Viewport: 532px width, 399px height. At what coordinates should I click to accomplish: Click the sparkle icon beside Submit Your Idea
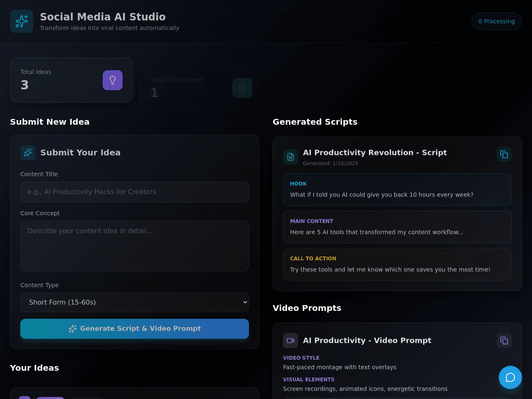tap(28, 153)
